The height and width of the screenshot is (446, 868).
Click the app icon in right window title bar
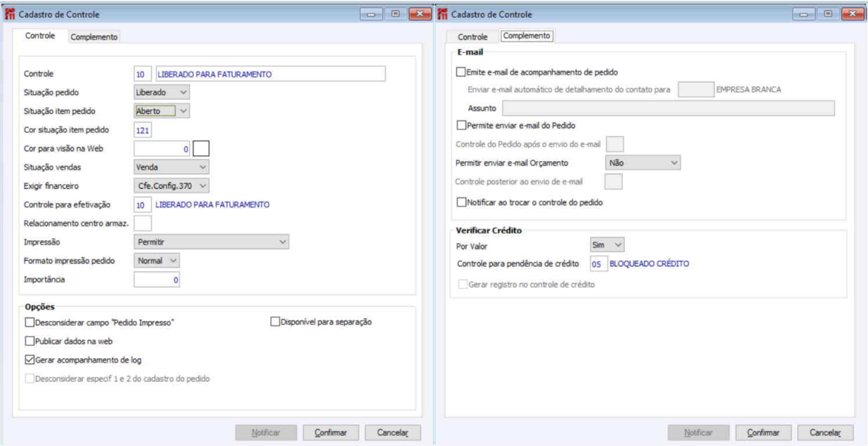(442, 14)
